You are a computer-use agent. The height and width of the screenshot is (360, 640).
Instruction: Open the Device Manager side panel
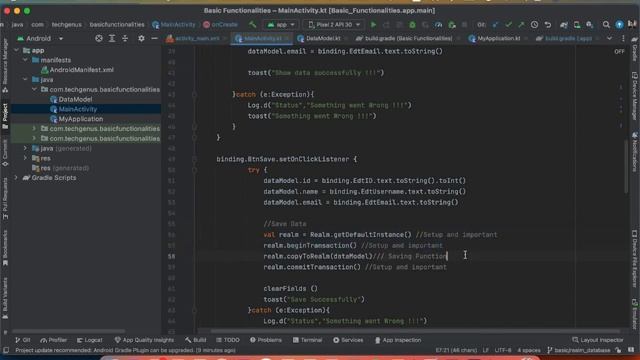point(635,95)
